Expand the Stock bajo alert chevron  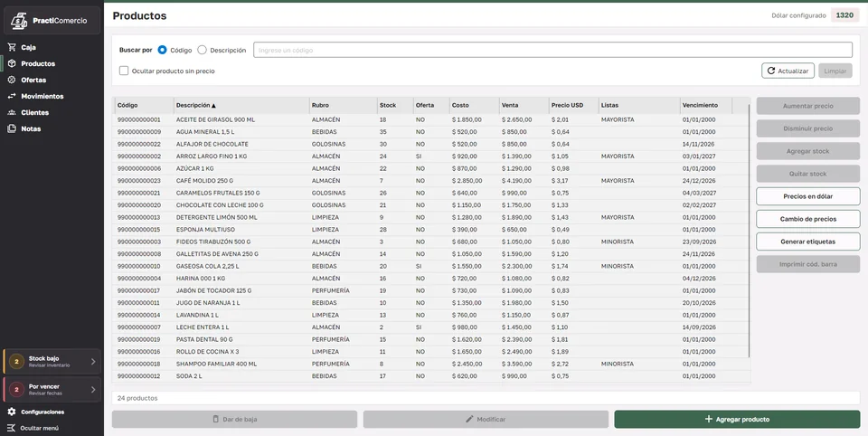pyautogui.click(x=93, y=362)
